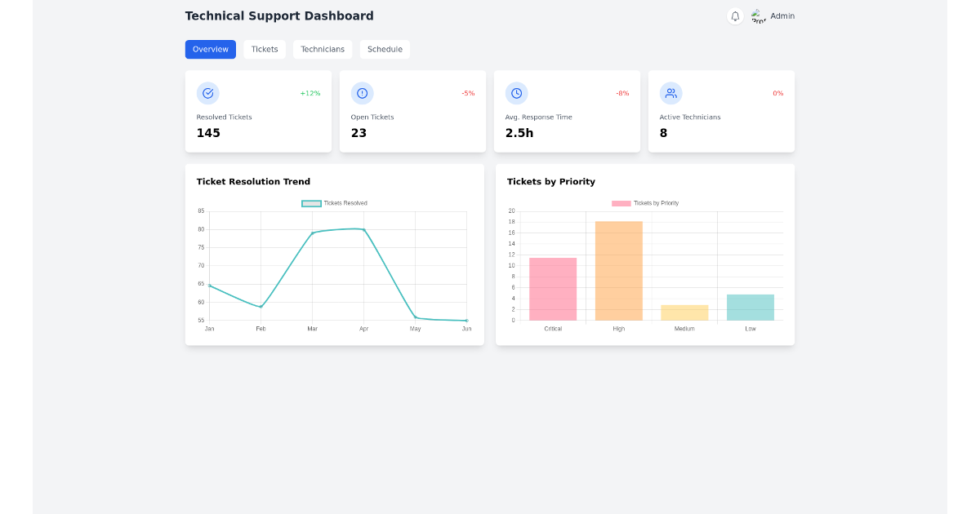
Task: Open the notifications bell icon
Action: [734, 16]
